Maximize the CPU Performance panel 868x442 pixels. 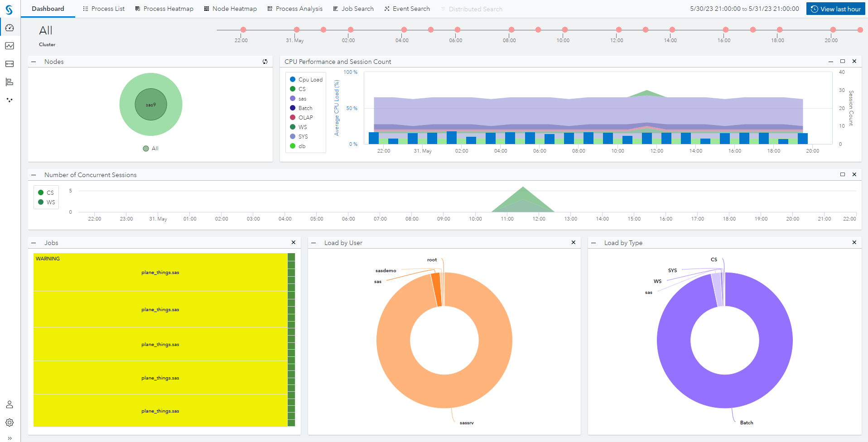coord(843,61)
